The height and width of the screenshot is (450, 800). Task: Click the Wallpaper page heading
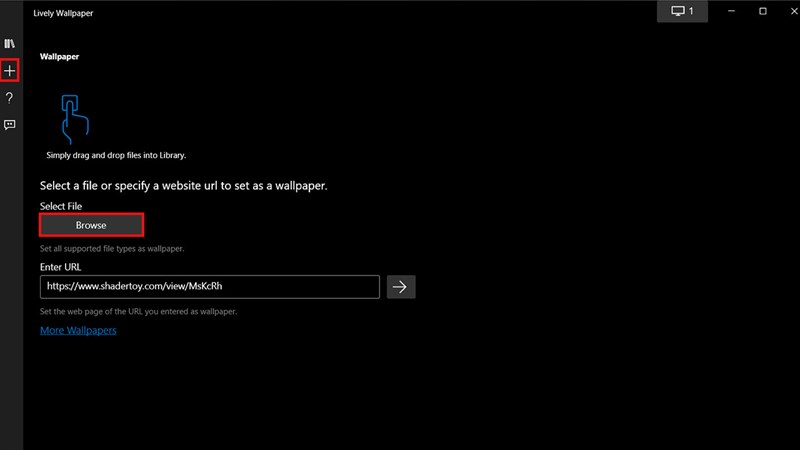point(59,57)
